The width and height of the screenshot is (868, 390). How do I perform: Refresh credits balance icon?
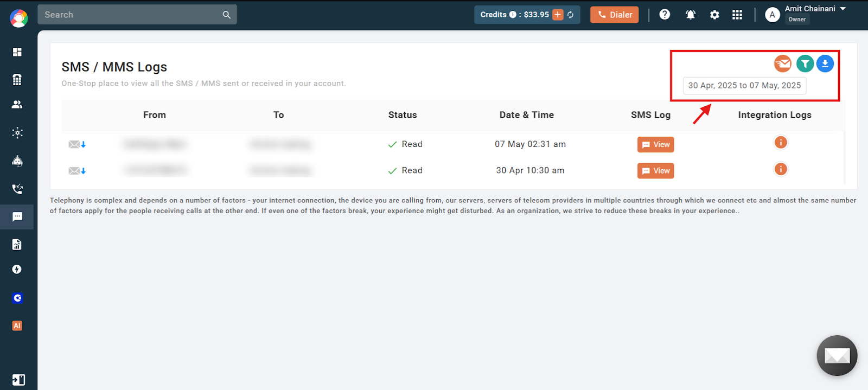[571, 15]
